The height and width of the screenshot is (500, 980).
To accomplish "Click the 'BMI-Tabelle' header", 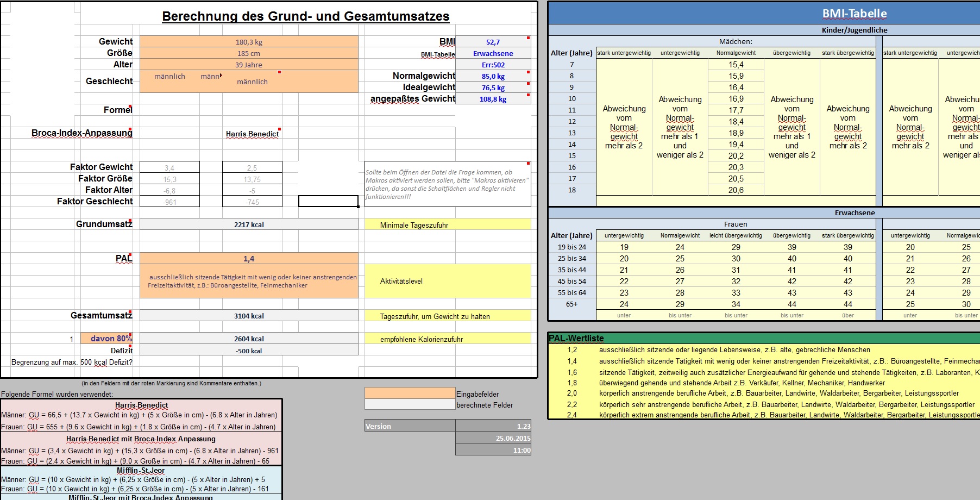I will pos(855,14).
